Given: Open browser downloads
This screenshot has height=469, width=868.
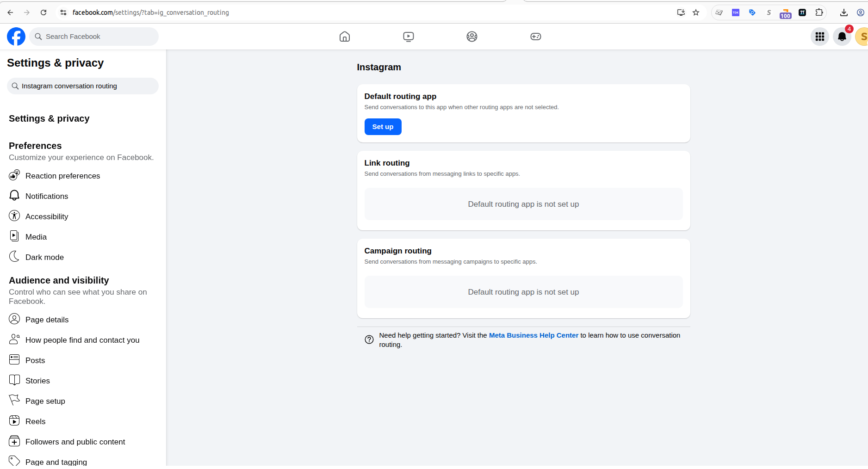Looking at the screenshot, I should coord(844,12).
